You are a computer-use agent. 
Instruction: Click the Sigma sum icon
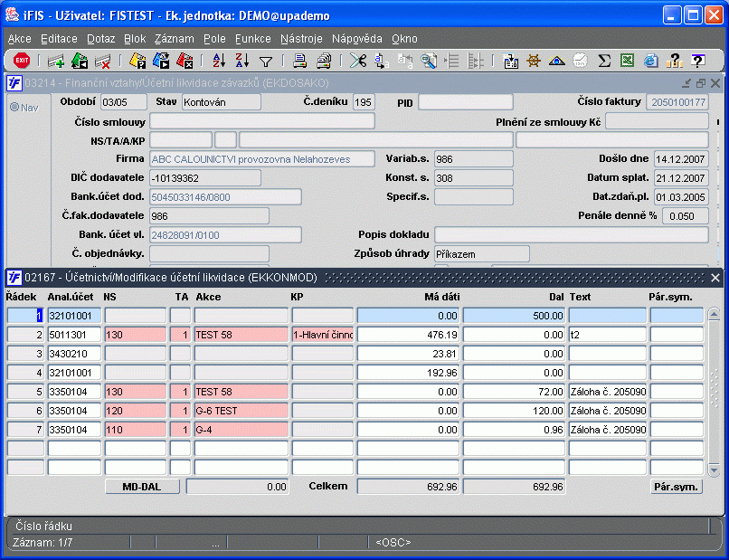pos(604,61)
